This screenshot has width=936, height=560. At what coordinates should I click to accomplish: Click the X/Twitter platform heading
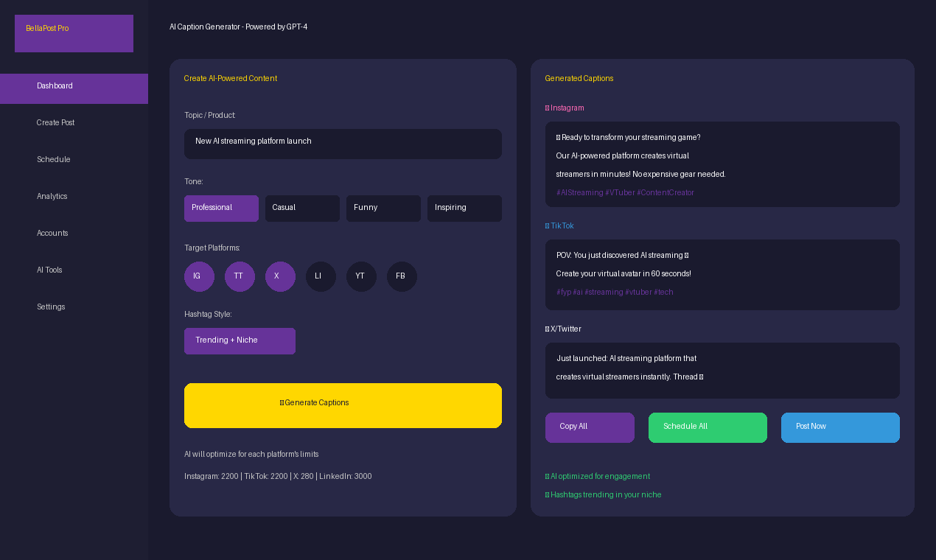[563, 329]
